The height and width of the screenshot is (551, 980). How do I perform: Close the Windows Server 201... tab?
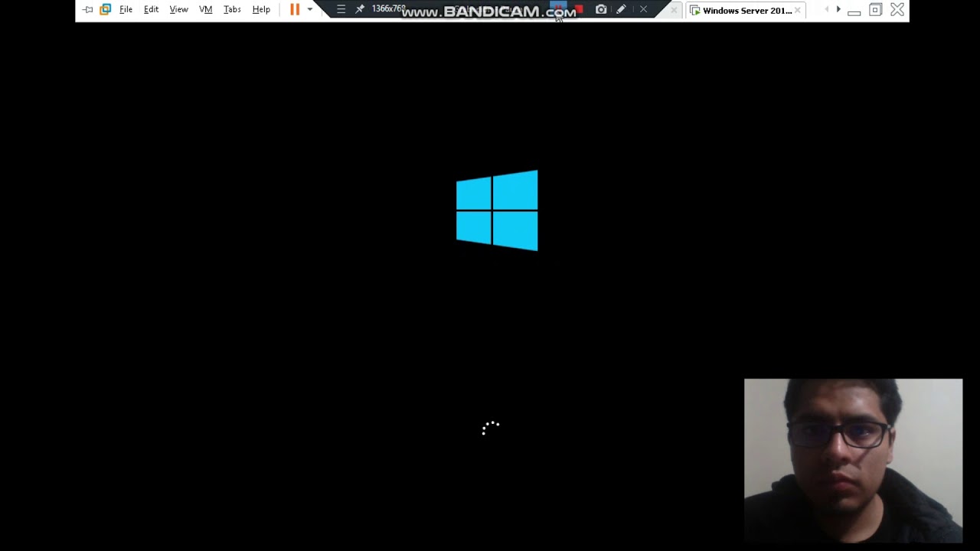coord(797,11)
